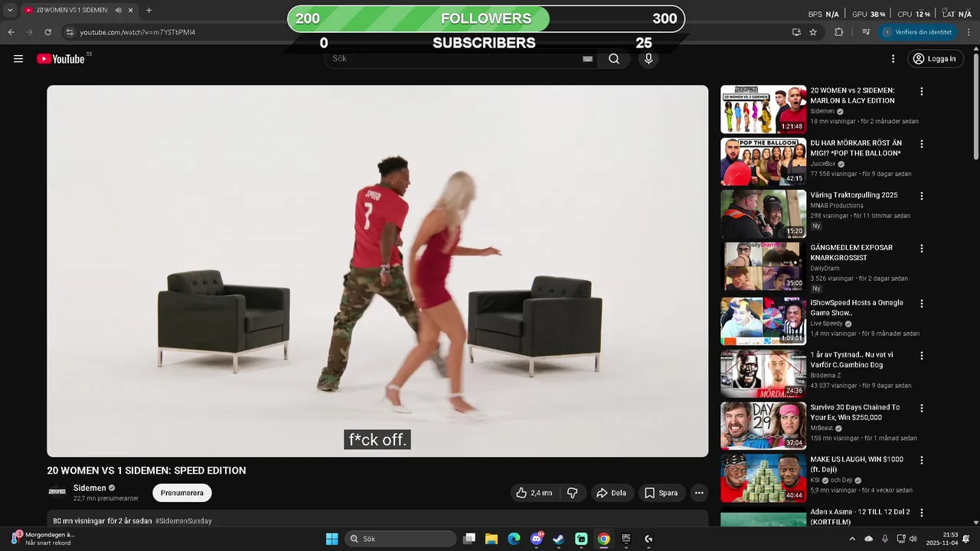The width and height of the screenshot is (980, 551).
Task: Open volume control in system tray
Action: tap(913, 539)
